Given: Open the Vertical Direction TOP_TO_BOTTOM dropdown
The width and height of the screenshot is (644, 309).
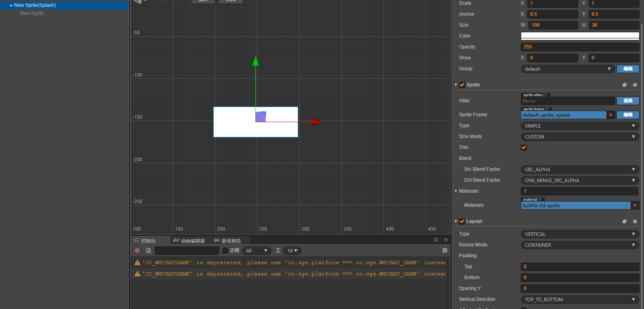Looking at the screenshot, I should click(x=580, y=300).
